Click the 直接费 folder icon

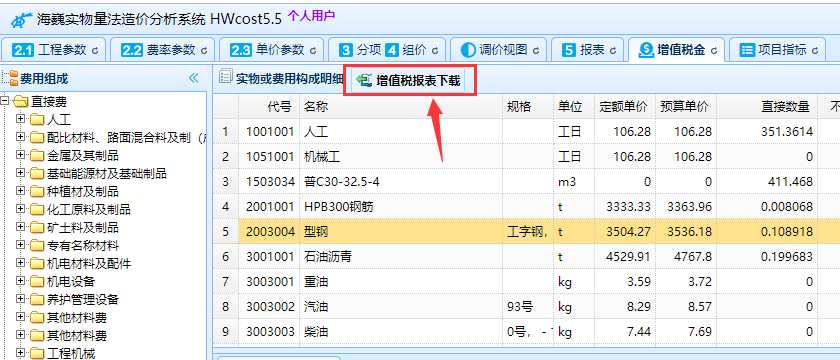[x=21, y=101]
